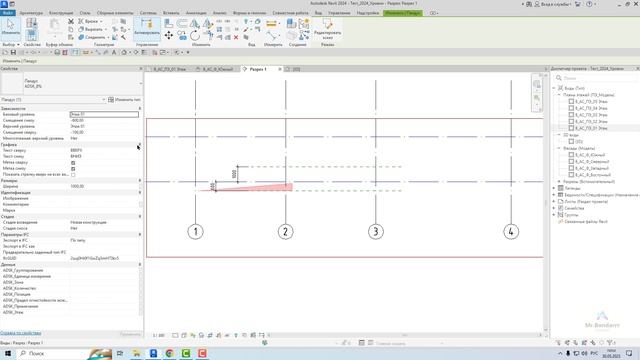This screenshot has height=360, width=640.
Task: Open the detail level view control icon
Action: 175,336
